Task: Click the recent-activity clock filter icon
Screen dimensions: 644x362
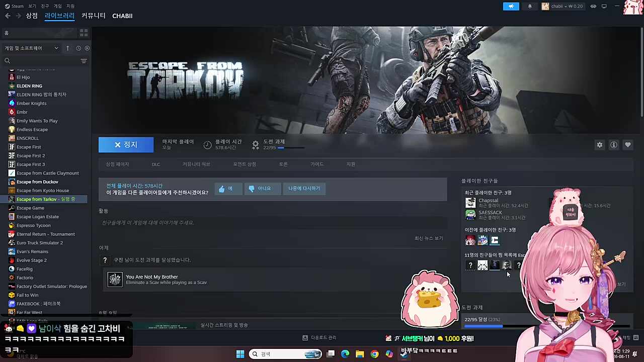Action: pyautogui.click(x=78, y=48)
